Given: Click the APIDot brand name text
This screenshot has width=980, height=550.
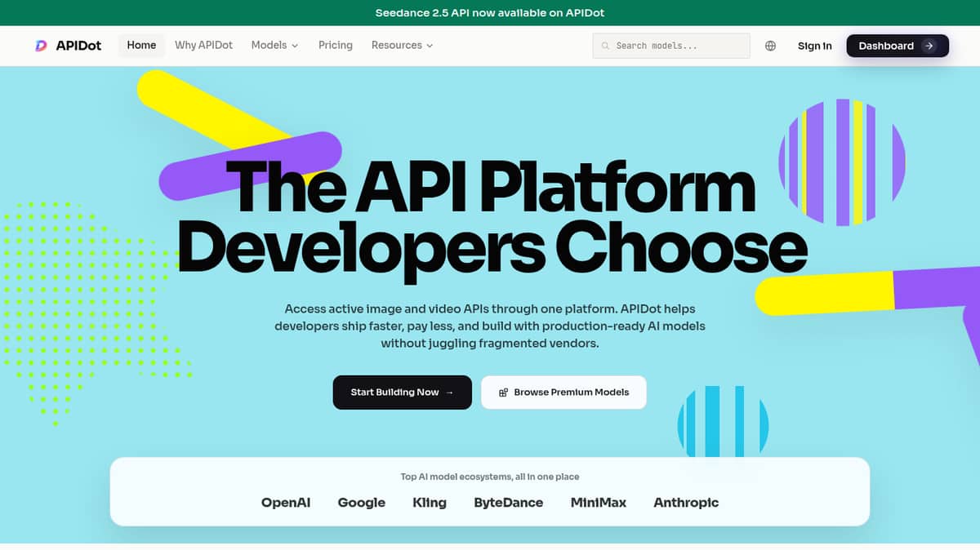Looking at the screenshot, I should click(78, 46).
